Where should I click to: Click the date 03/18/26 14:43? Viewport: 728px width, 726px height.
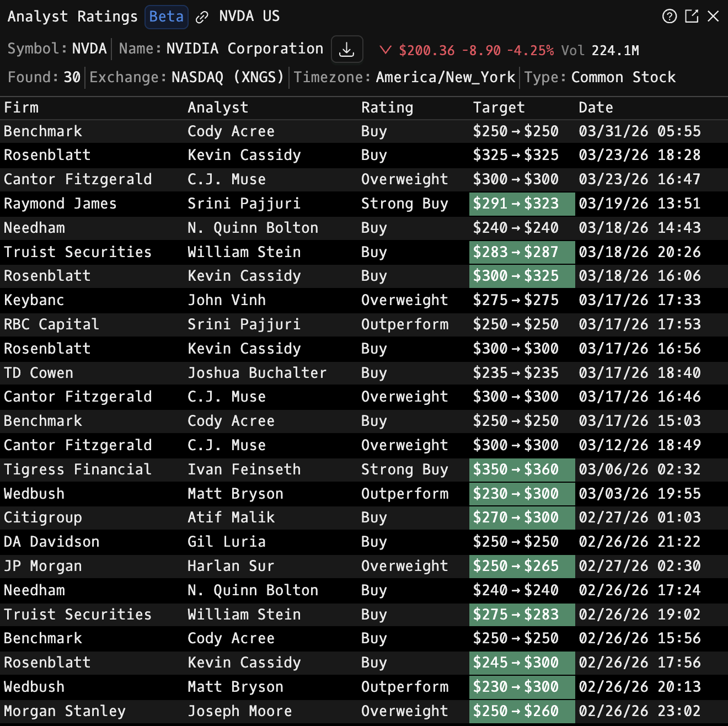(640, 228)
